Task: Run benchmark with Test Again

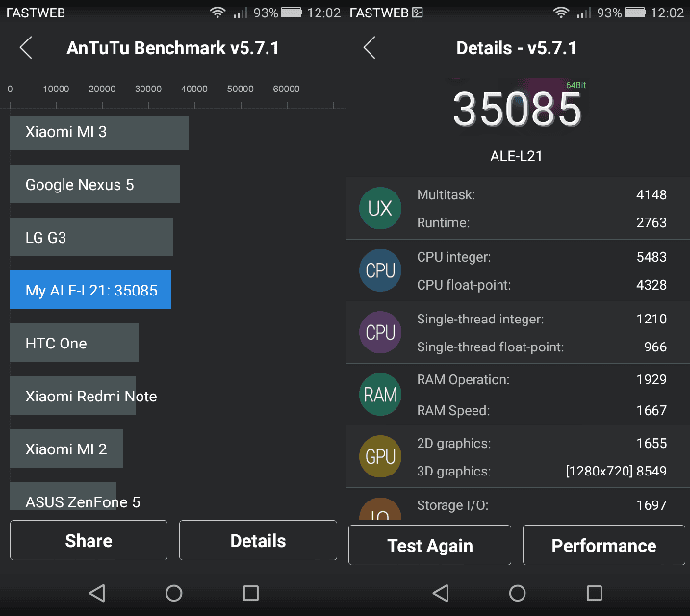Action: 429,546
